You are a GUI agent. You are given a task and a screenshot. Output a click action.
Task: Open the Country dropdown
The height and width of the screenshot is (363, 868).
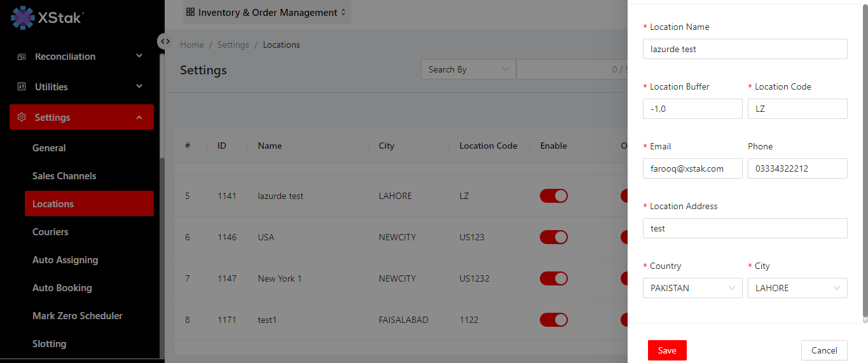692,288
